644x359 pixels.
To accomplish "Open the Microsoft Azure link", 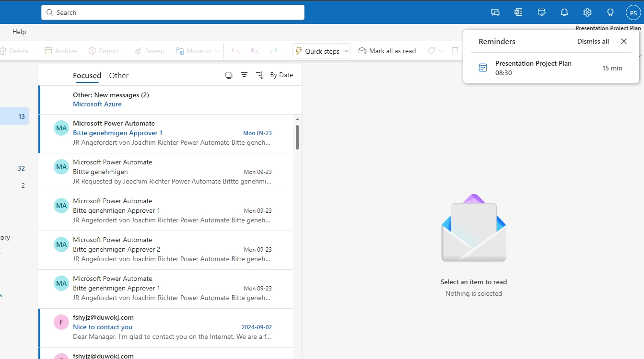I will [97, 104].
